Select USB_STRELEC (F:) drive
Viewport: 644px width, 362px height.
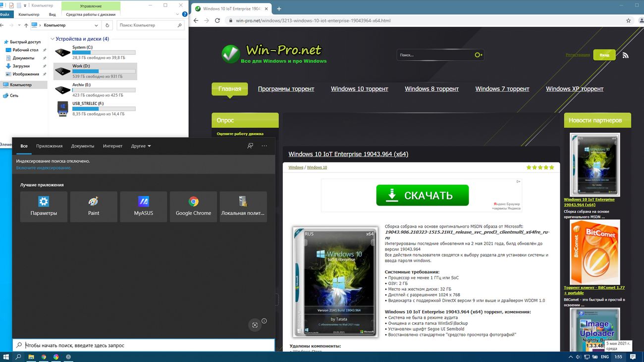95,108
